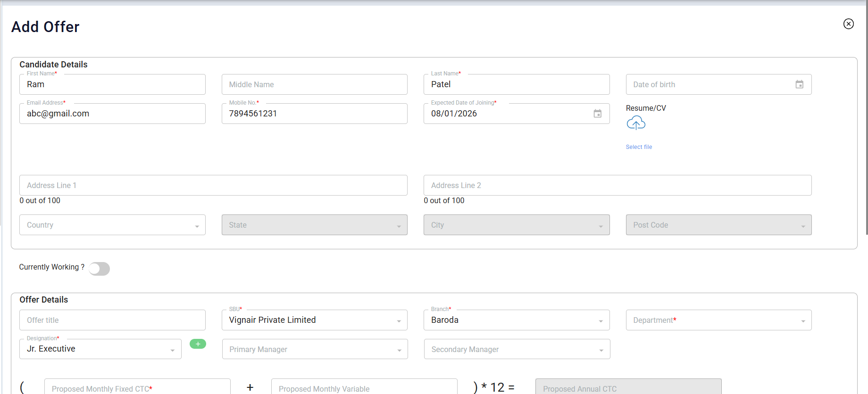Expand the SBU dropdown showing Vignair Private Limited

tap(315, 320)
